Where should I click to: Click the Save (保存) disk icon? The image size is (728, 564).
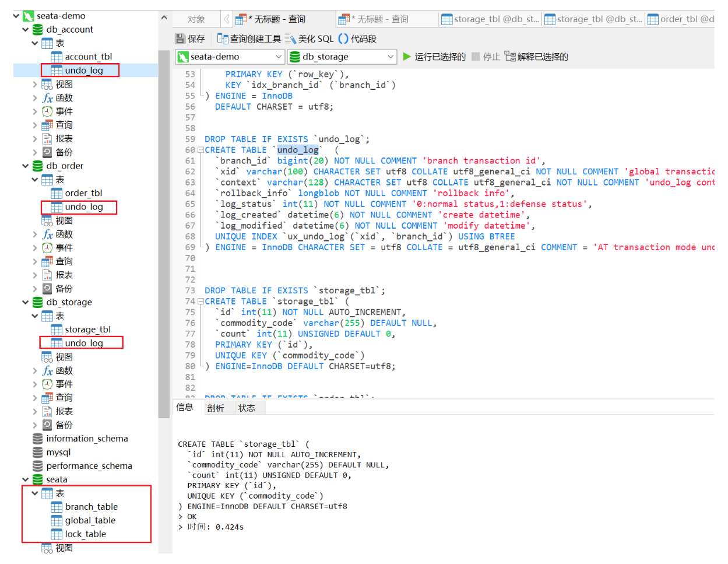coord(181,38)
